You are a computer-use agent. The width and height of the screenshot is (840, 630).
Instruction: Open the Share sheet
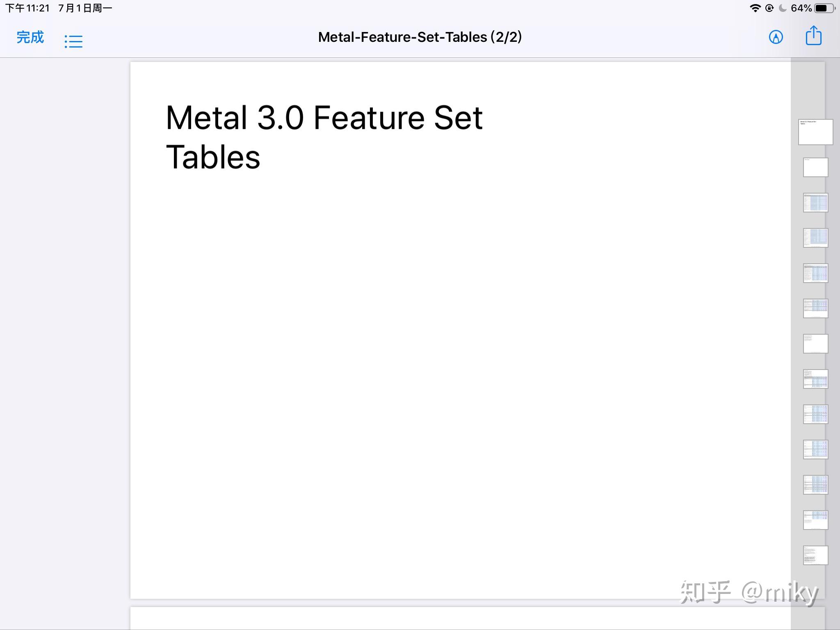click(813, 36)
